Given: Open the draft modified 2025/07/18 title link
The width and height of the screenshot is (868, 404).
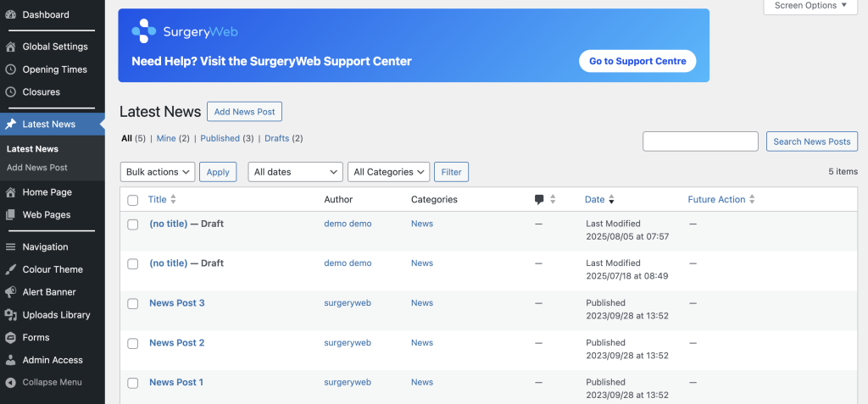Looking at the screenshot, I should click(x=169, y=263).
